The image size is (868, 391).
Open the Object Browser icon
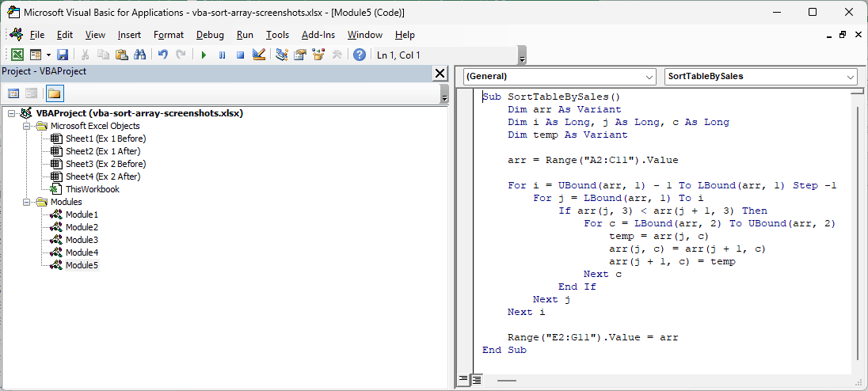pos(318,55)
